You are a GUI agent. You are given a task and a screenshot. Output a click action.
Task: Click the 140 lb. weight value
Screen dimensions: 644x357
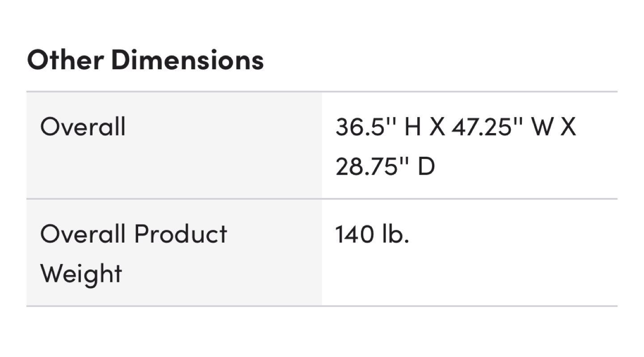click(372, 234)
